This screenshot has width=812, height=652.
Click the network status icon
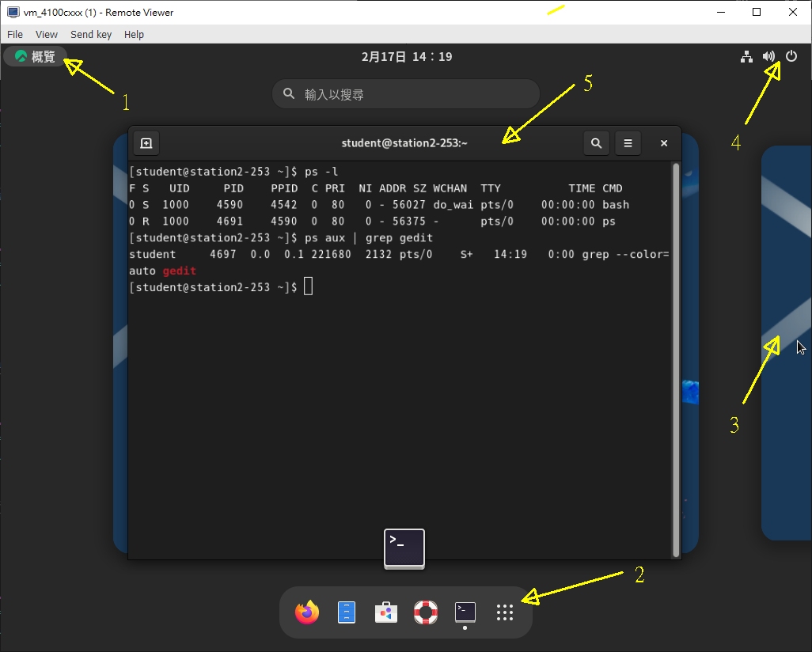click(x=746, y=57)
